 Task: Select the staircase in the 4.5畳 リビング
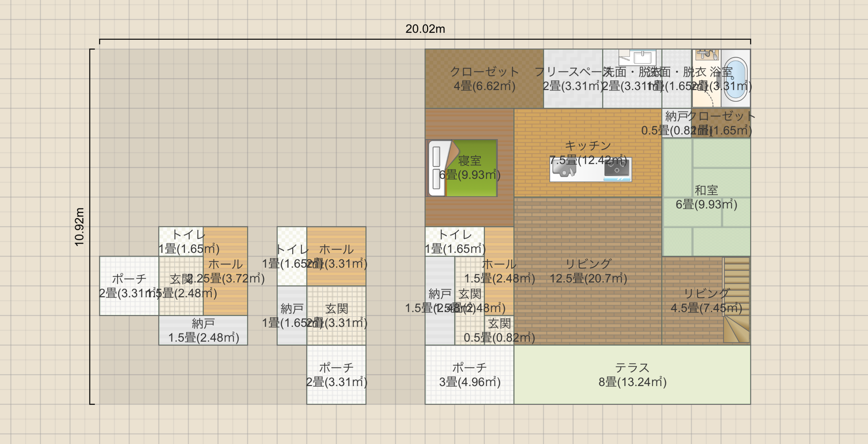pos(736,300)
